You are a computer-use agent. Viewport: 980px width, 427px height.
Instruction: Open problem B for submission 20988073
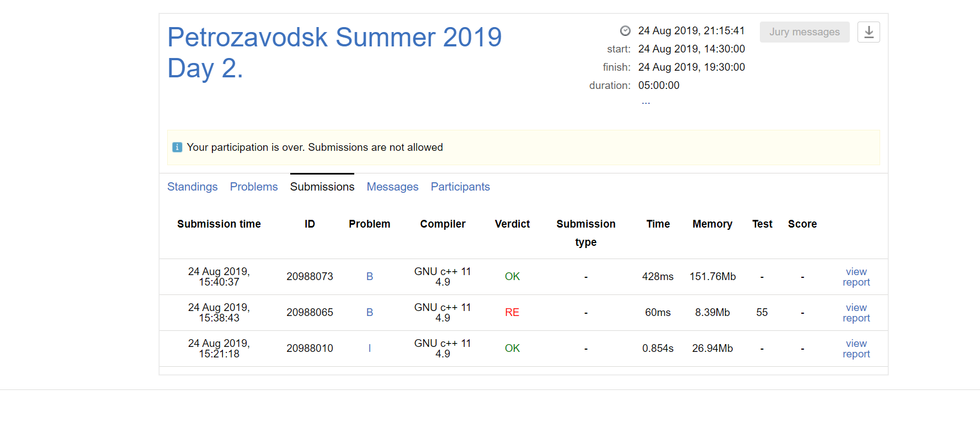(370, 277)
